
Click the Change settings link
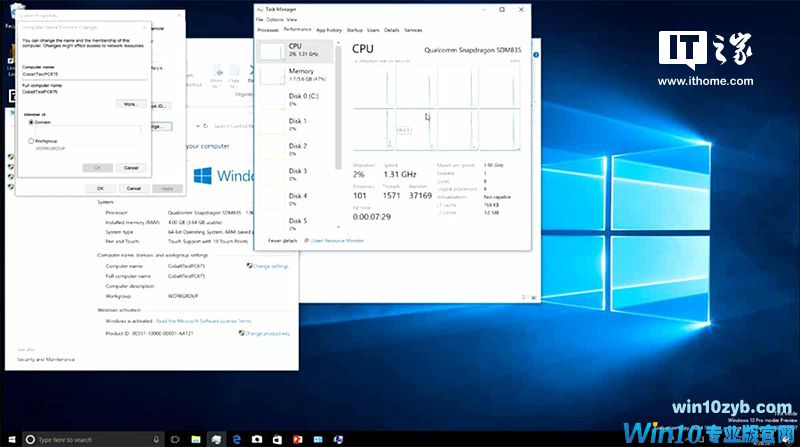tap(270, 266)
